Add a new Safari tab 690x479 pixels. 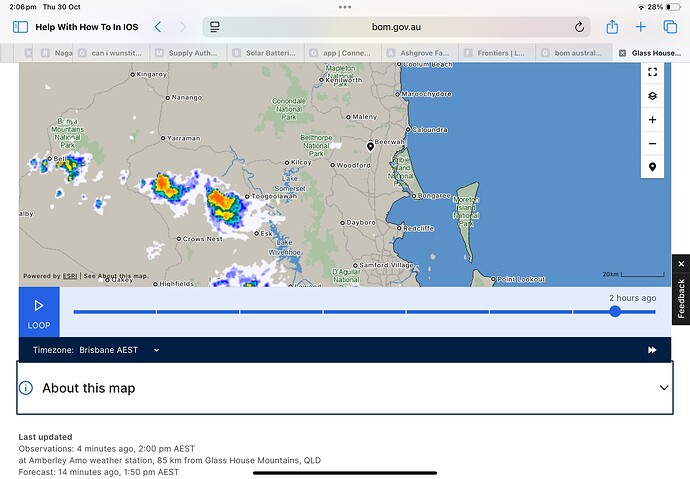click(641, 27)
